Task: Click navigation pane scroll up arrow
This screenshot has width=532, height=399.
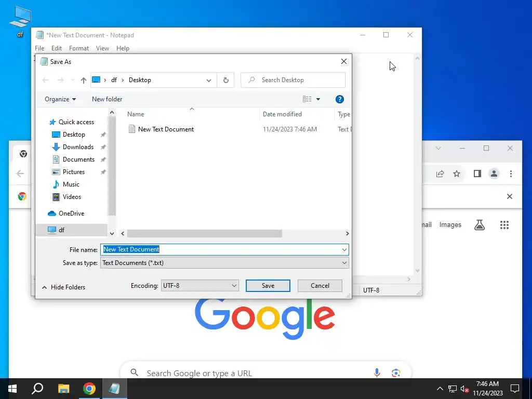Action: [x=112, y=112]
